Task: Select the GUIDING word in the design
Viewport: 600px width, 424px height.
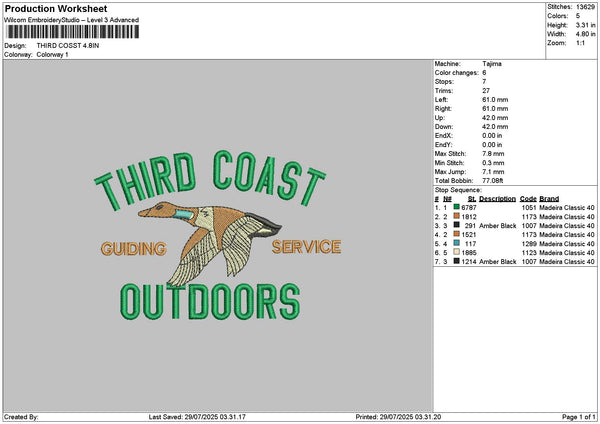Action: pos(134,249)
